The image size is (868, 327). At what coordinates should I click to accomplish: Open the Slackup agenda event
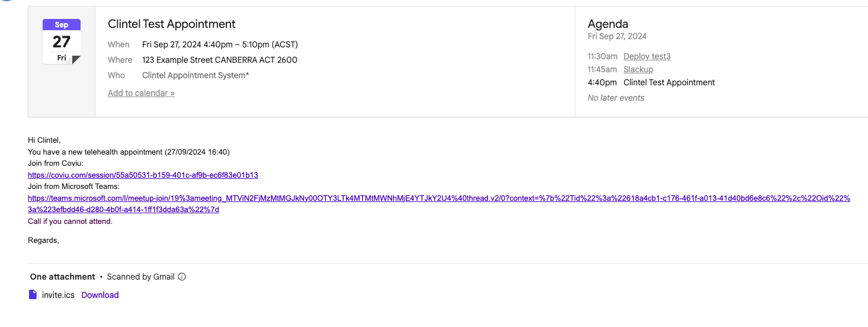[638, 69]
